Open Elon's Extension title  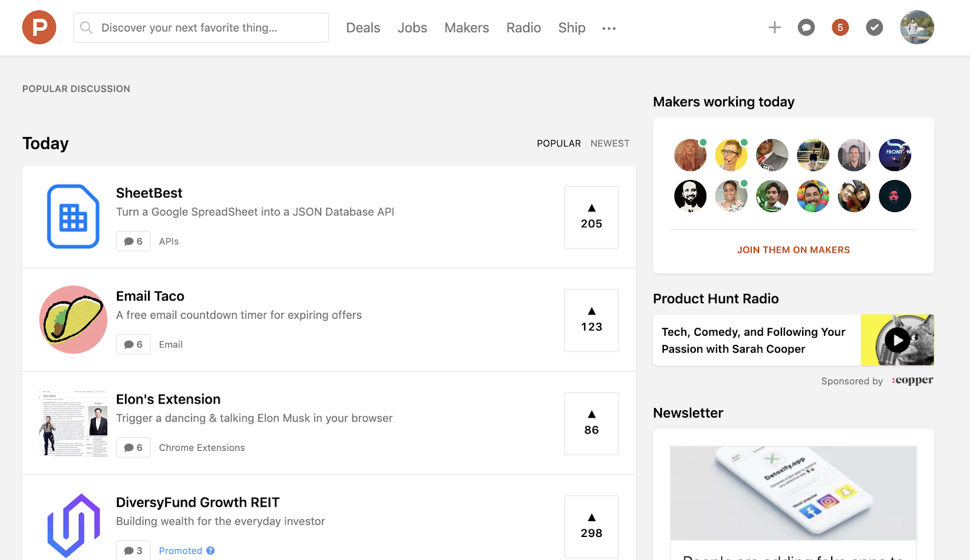(169, 399)
